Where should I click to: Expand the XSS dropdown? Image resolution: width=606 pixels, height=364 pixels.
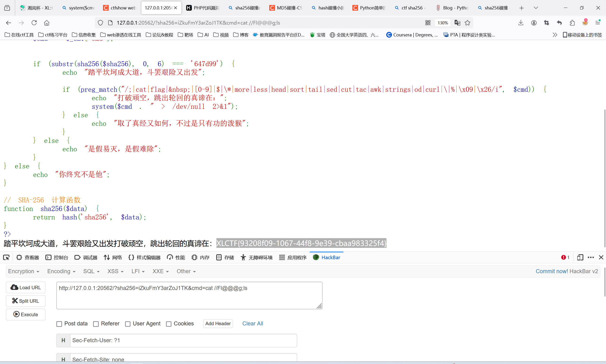point(115,271)
